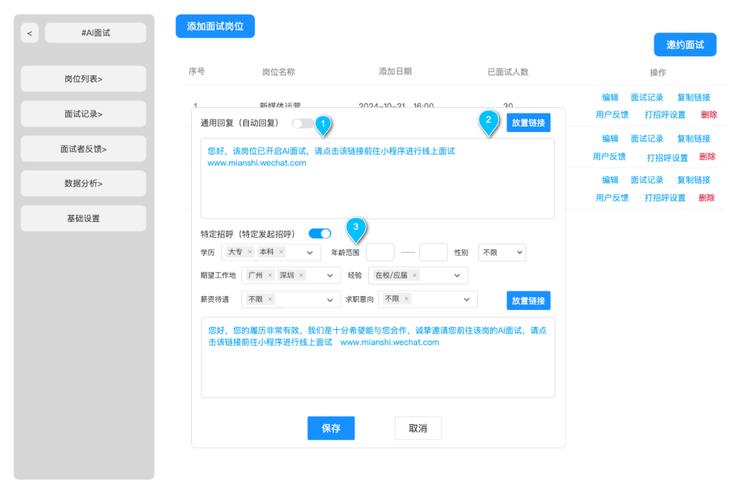Viewport: 754px width, 500px height.
Task: Click the 邀约面试 button
Action: [685, 45]
